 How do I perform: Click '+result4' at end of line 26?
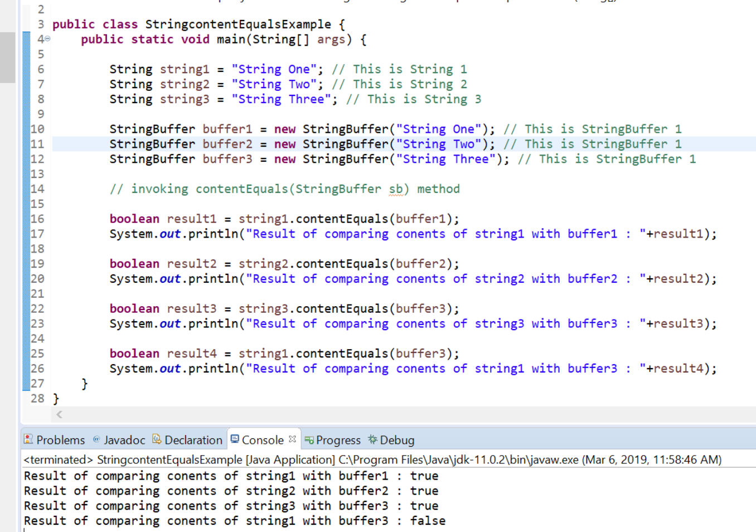(x=675, y=369)
